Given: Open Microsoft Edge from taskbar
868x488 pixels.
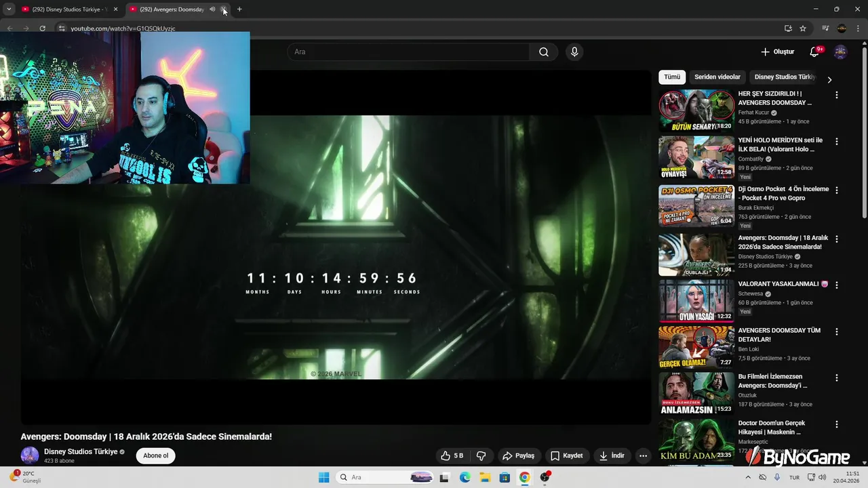Looking at the screenshot, I should click(x=465, y=477).
